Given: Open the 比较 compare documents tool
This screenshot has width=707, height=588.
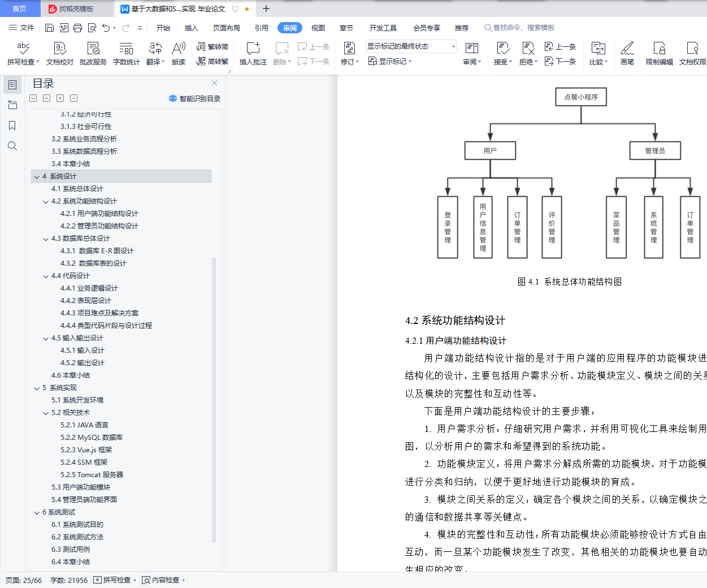Looking at the screenshot, I should [x=598, y=54].
